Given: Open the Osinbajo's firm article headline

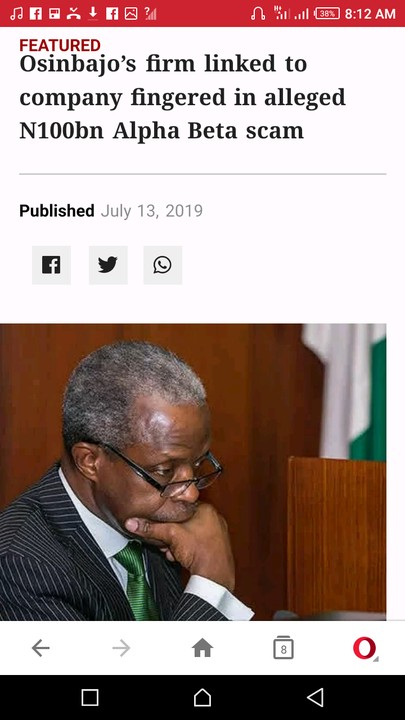Looking at the screenshot, I should point(182,97).
